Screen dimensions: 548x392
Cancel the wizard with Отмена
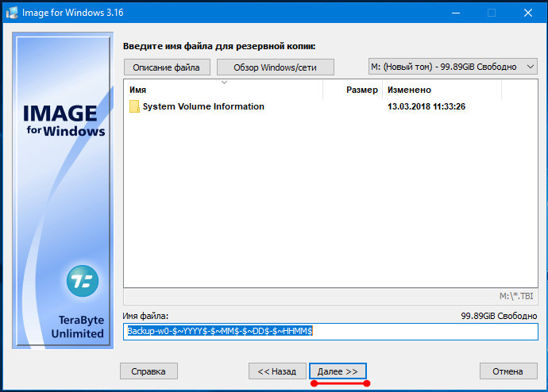[x=508, y=371]
